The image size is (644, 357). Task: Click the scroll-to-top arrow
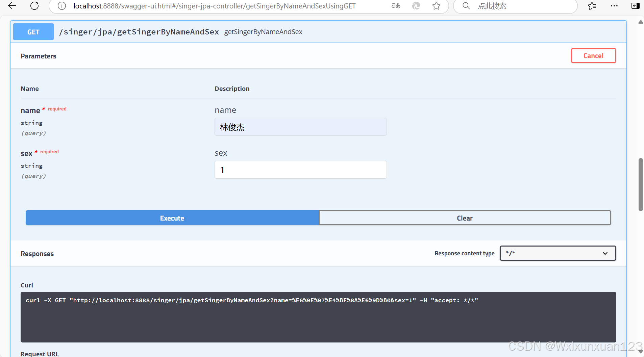640,22
